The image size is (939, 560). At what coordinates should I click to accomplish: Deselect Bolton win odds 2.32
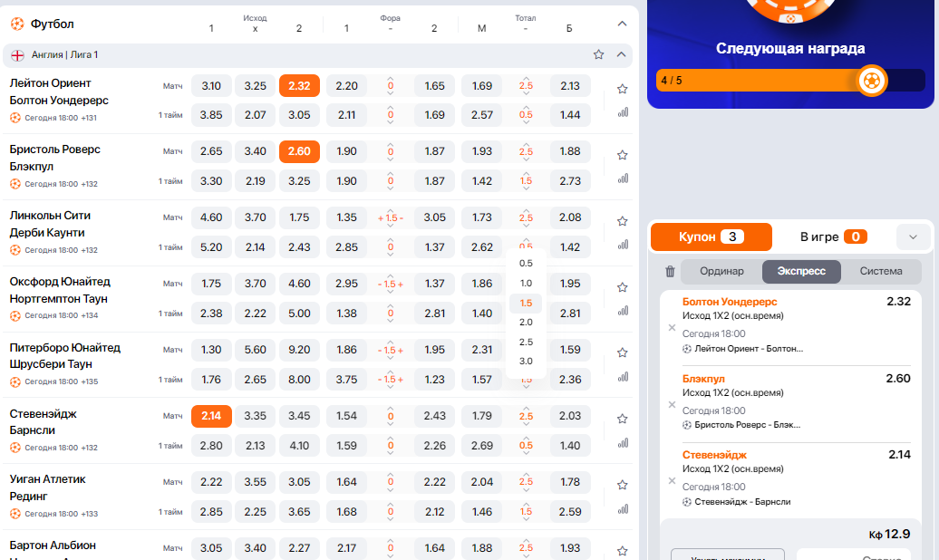[299, 86]
